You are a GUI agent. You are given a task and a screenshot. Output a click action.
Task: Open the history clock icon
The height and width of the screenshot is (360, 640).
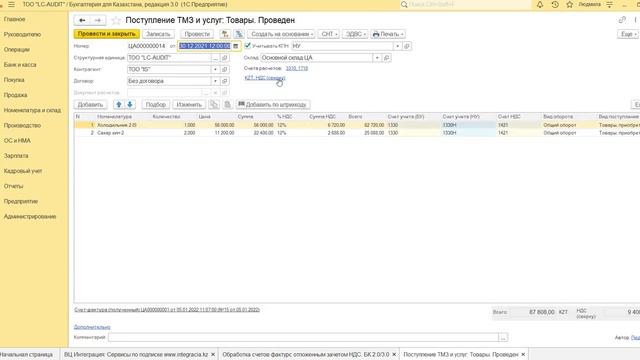555,4
